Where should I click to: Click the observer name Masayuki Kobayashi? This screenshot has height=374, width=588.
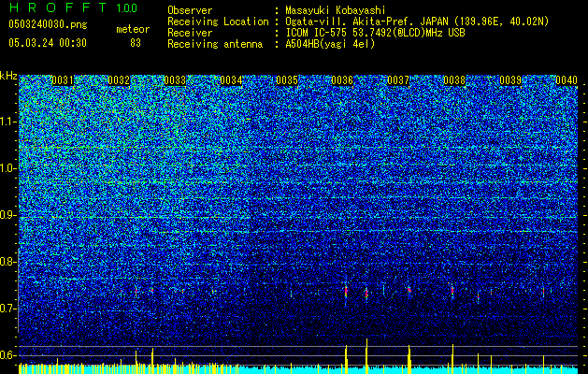(336, 10)
